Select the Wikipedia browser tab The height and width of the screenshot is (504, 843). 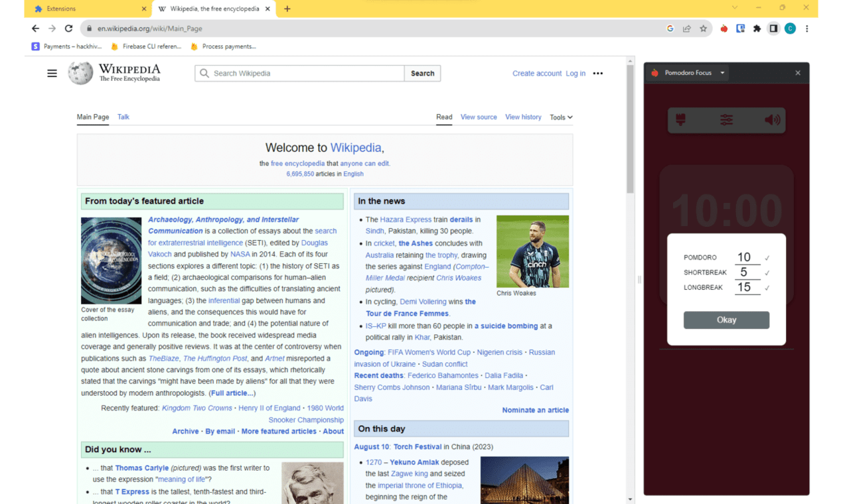click(214, 9)
